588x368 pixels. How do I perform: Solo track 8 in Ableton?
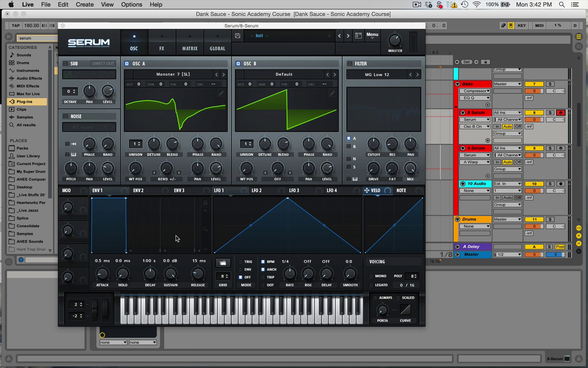(550, 113)
